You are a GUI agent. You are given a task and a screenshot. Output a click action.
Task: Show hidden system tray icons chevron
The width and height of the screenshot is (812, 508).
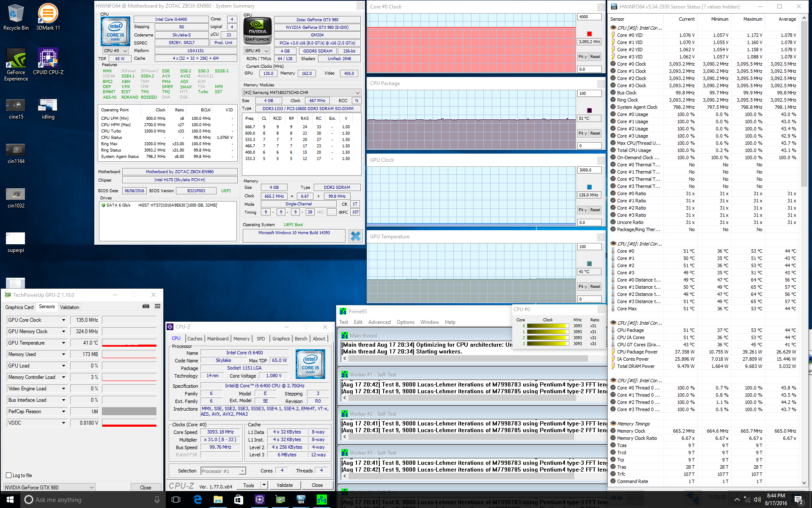point(737,500)
